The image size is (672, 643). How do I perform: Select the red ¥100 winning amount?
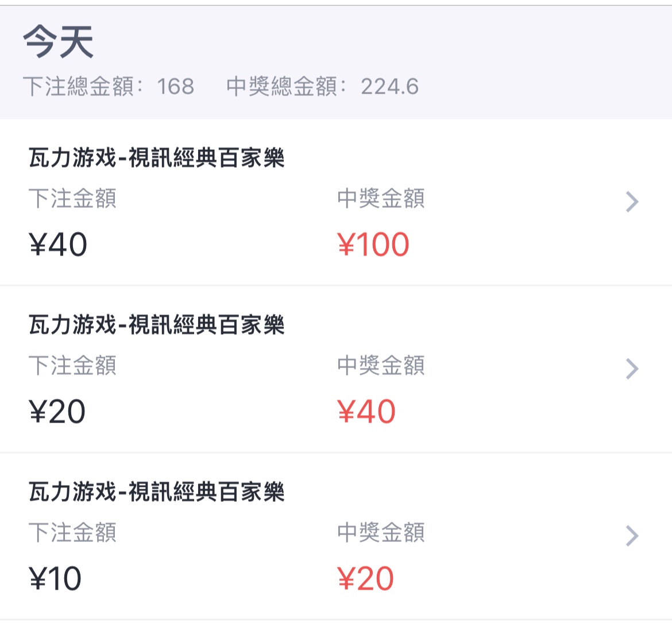coord(373,245)
